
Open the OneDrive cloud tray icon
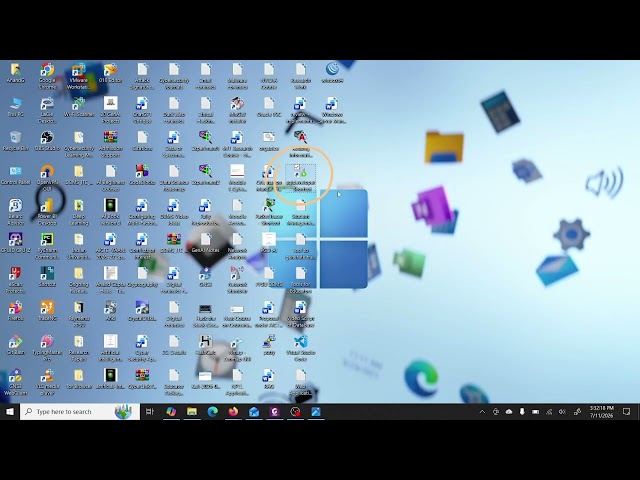click(x=509, y=412)
